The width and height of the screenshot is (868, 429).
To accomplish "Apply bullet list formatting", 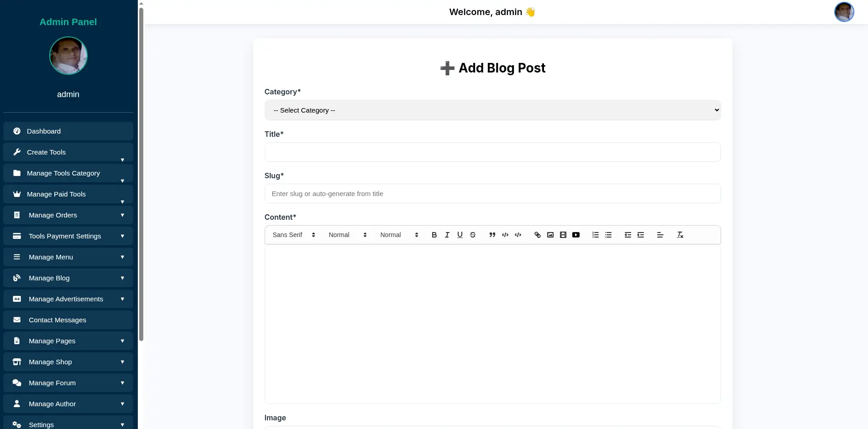I will [x=608, y=235].
